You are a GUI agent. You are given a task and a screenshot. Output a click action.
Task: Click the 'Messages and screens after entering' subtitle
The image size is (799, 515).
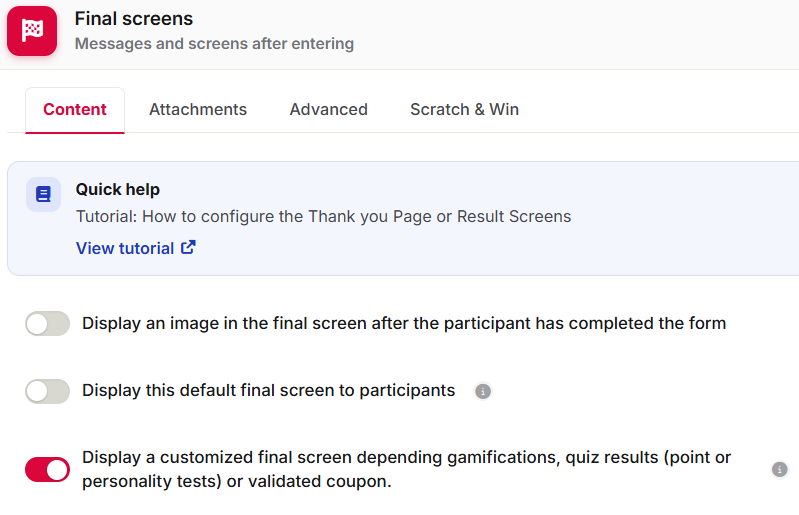[x=214, y=44]
